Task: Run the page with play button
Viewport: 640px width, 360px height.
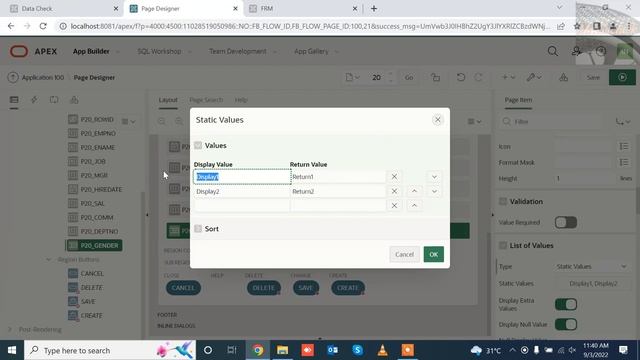Action: pos(622,78)
